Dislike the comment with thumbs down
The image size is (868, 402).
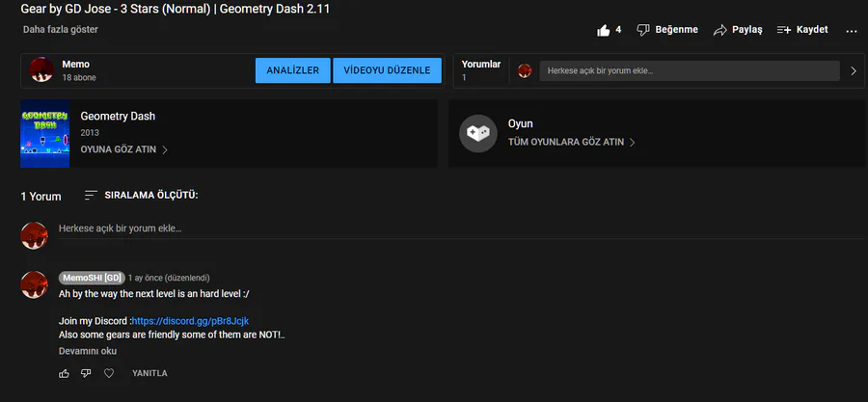tap(86, 373)
